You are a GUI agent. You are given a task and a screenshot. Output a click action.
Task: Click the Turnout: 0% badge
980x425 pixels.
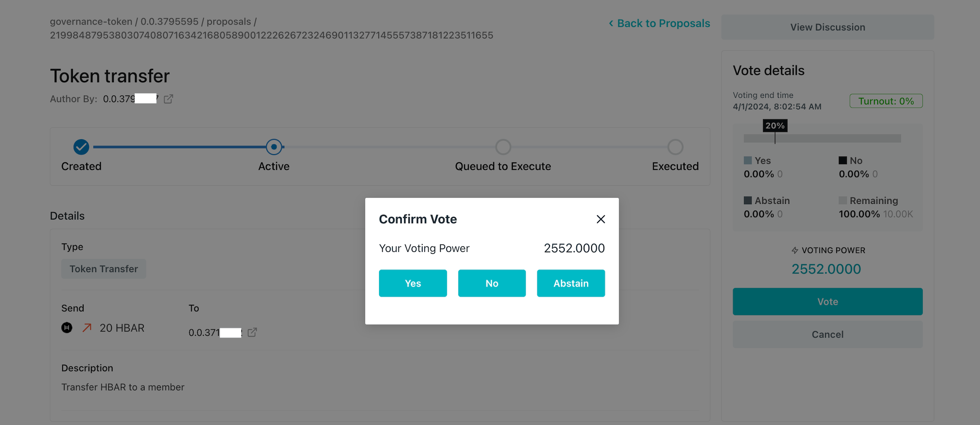tap(886, 101)
